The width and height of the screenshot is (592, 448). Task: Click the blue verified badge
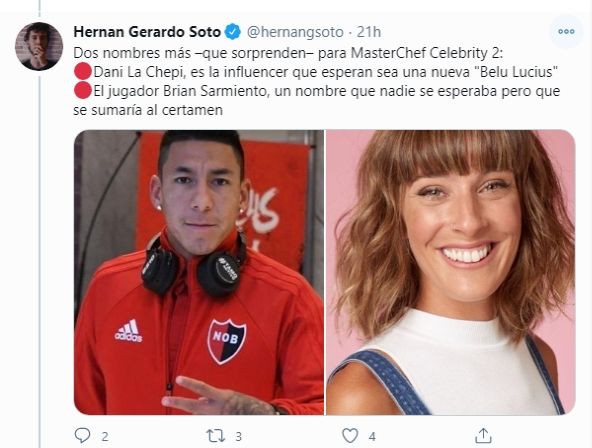(x=233, y=32)
